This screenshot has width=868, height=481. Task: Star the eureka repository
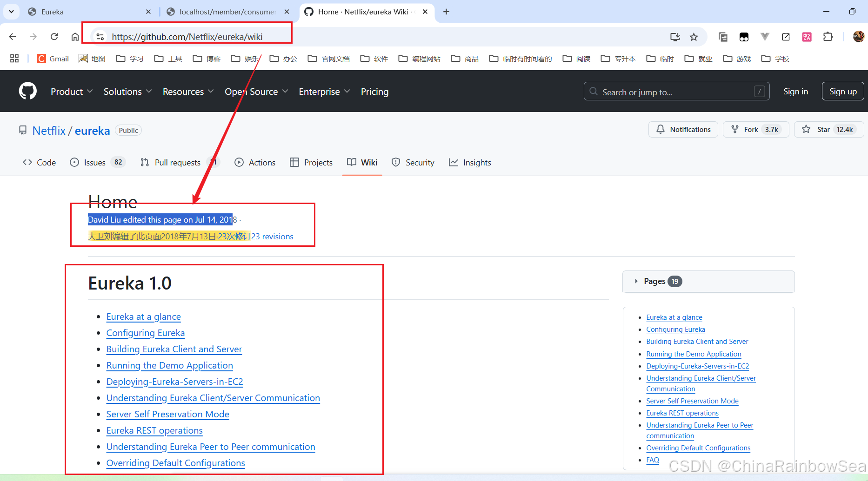(x=829, y=129)
